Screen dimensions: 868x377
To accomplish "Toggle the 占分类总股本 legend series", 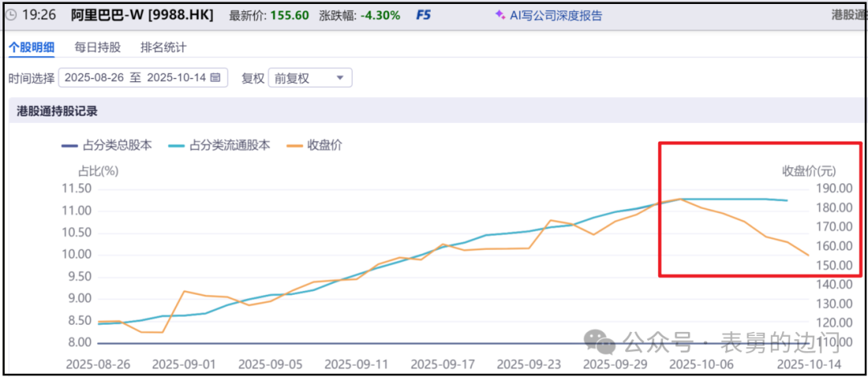I will 106,145.
